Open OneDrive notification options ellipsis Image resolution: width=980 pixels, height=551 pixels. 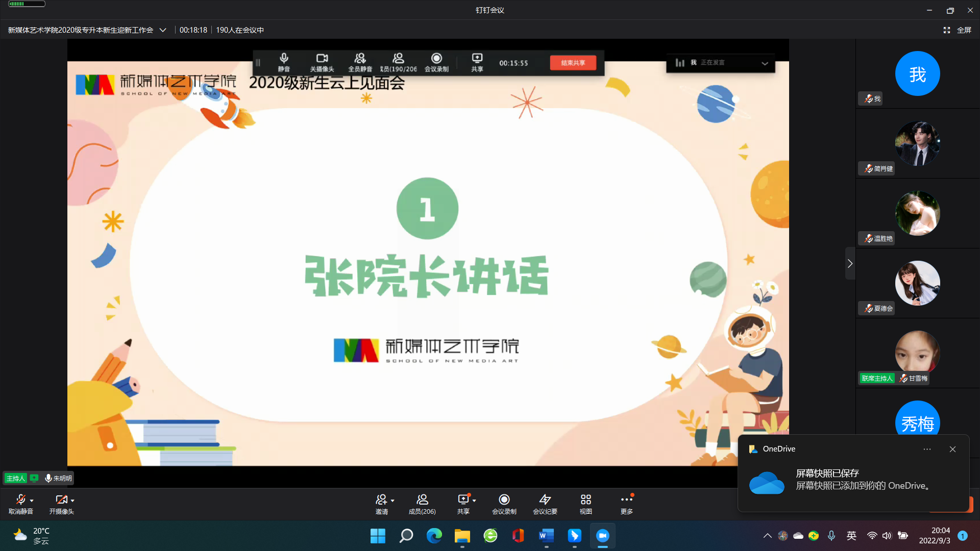[927, 449]
